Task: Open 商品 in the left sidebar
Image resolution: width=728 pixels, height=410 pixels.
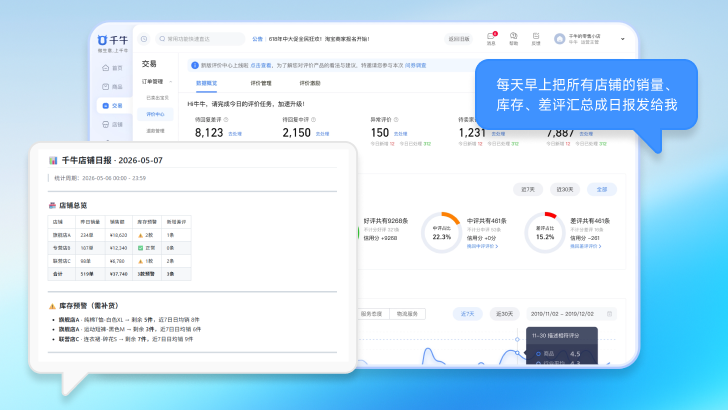Action: pyautogui.click(x=112, y=87)
